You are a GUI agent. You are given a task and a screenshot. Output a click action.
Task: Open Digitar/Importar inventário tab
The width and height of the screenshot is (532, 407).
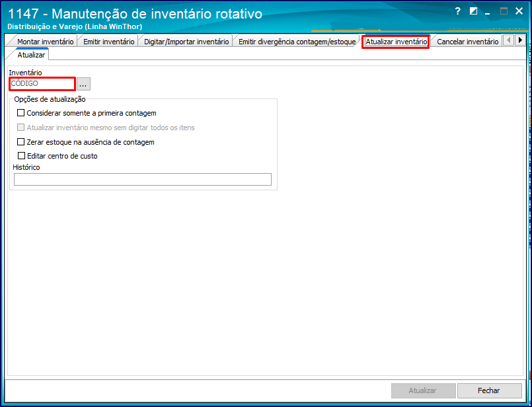click(186, 42)
